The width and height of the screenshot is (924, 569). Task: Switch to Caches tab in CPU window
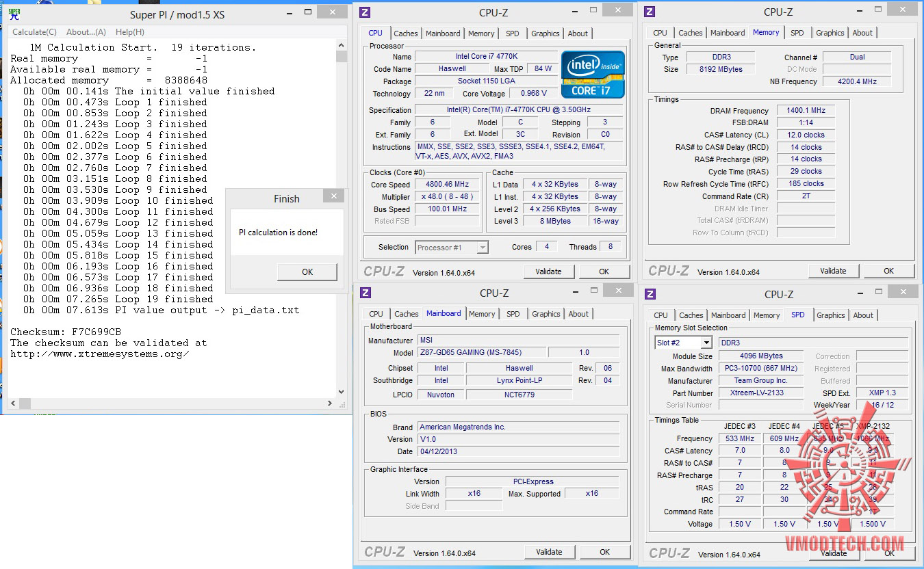pos(405,34)
